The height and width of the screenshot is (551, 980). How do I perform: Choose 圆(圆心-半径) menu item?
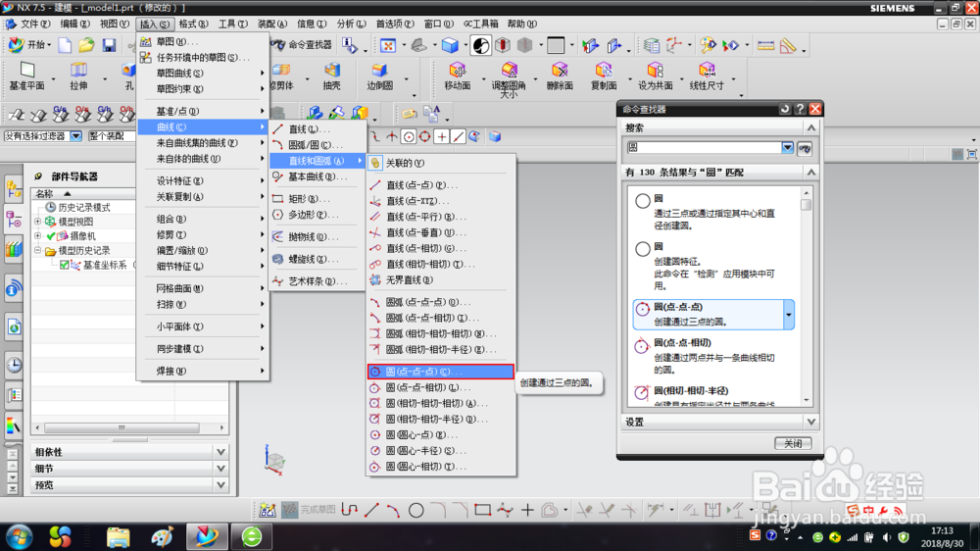click(x=441, y=450)
